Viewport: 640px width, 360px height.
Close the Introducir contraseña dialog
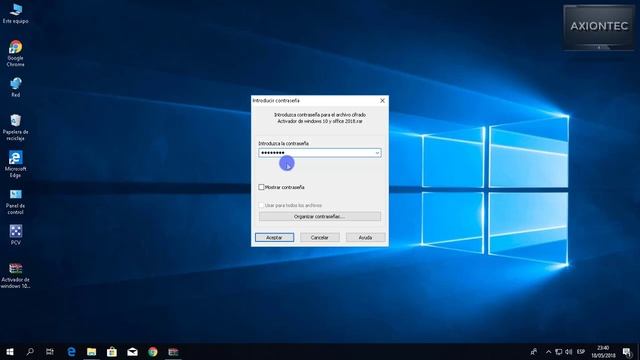[x=382, y=100]
